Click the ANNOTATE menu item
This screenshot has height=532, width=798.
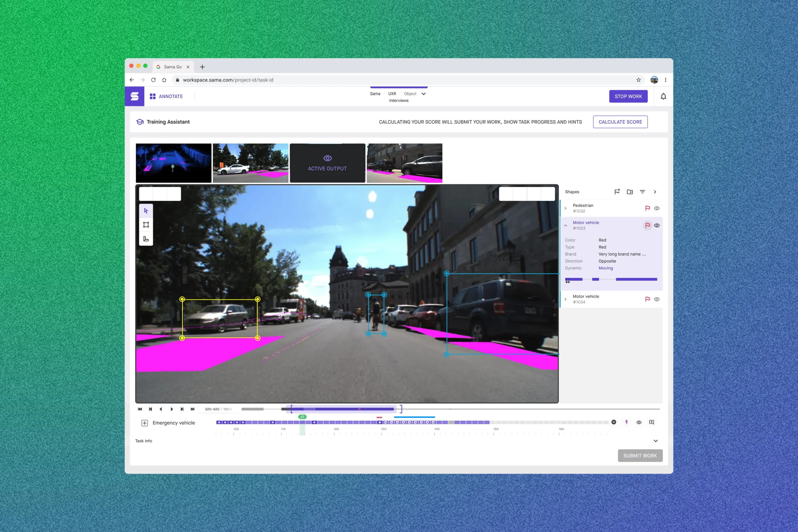(171, 96)
